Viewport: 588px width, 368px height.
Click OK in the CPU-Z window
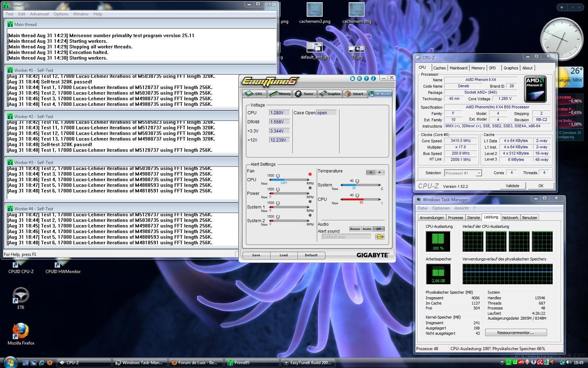(x=541, y=186)
